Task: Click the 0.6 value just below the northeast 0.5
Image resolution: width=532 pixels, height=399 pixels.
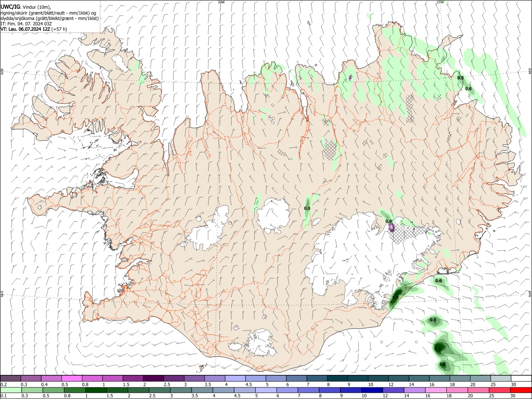Action: pos(468,89)
